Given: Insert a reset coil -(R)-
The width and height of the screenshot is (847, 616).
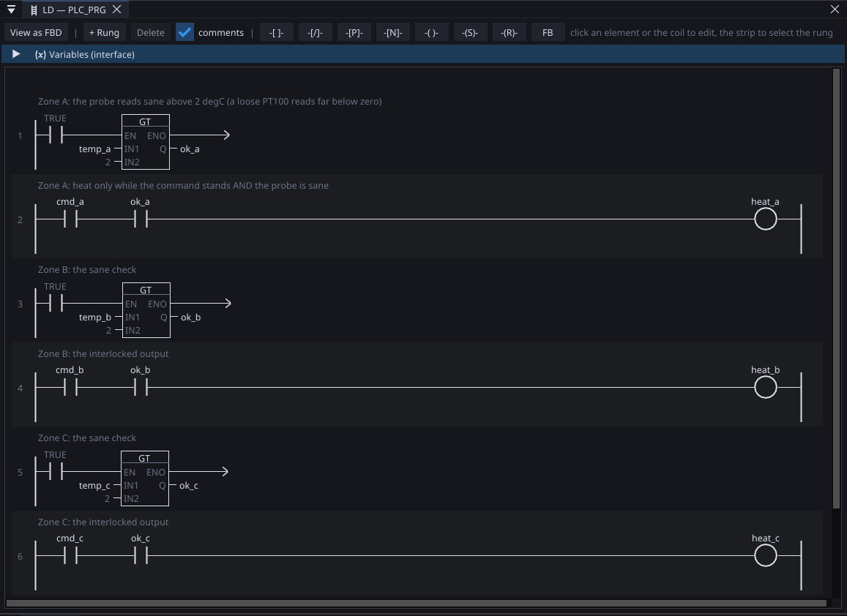Looking at the screenshot, I should coord(509,32).
